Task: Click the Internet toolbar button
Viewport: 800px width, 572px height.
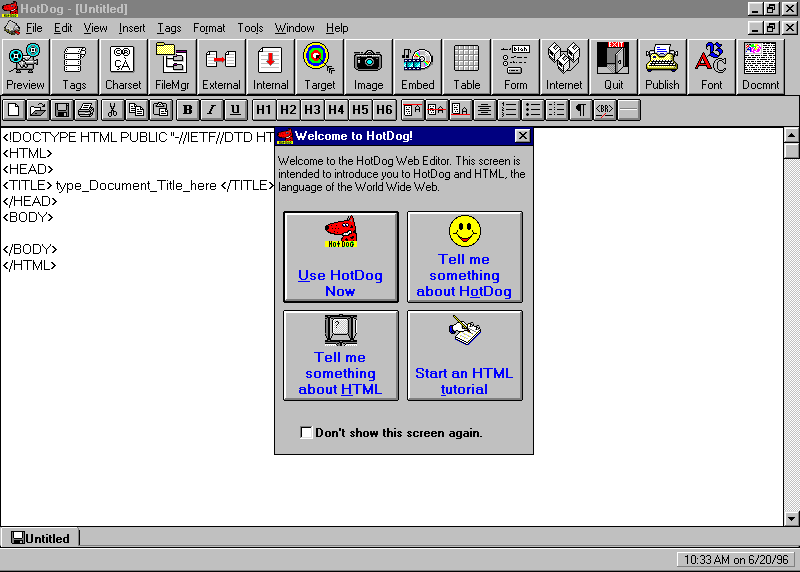Action: (x=564, y=67)
